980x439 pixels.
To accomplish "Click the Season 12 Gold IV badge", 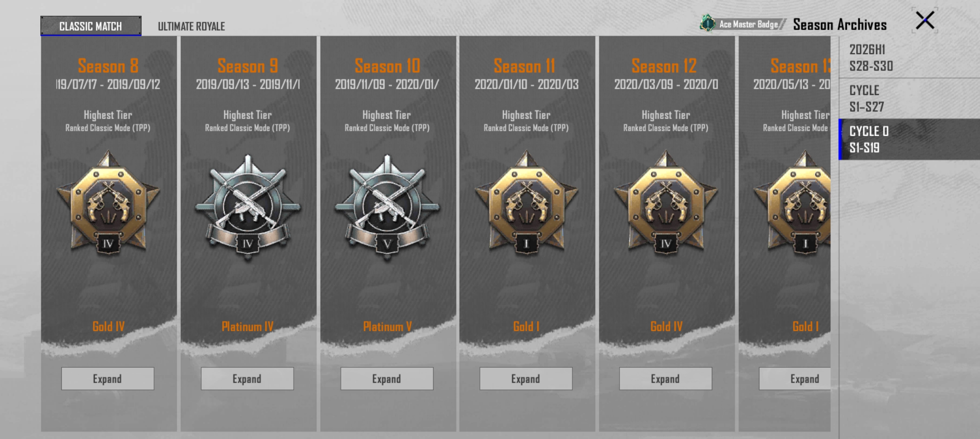I will pyautogui.click(x=666, y=203).
